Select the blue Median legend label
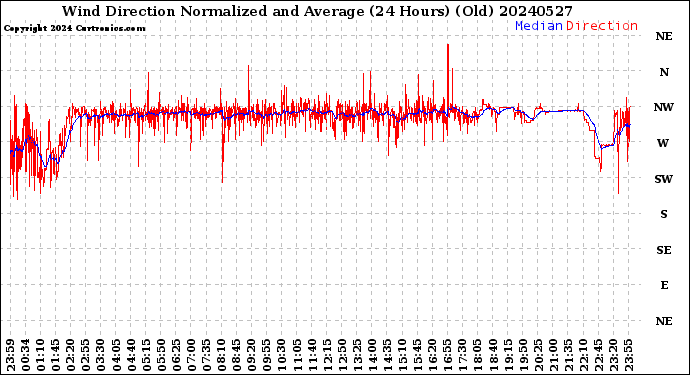 [539, 26]
